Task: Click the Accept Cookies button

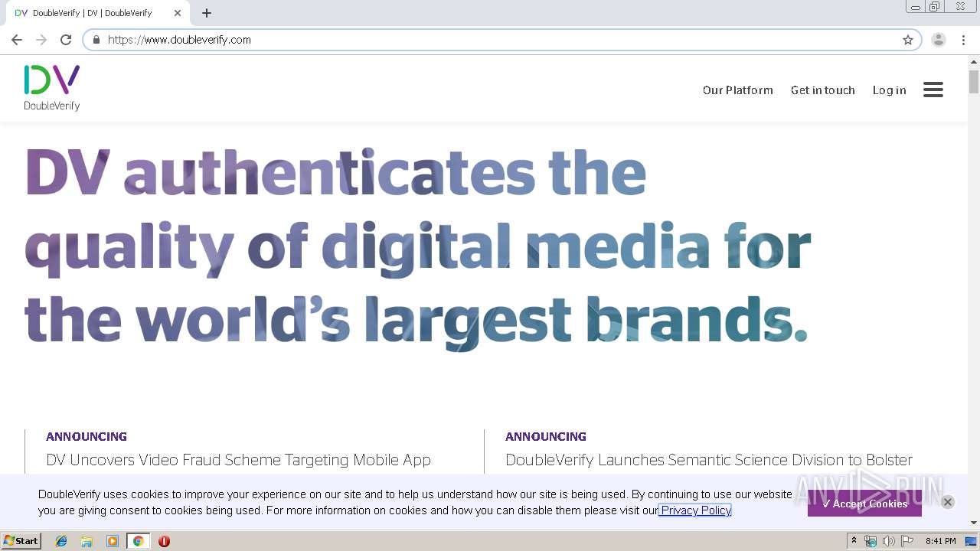Action: [864, 504]
